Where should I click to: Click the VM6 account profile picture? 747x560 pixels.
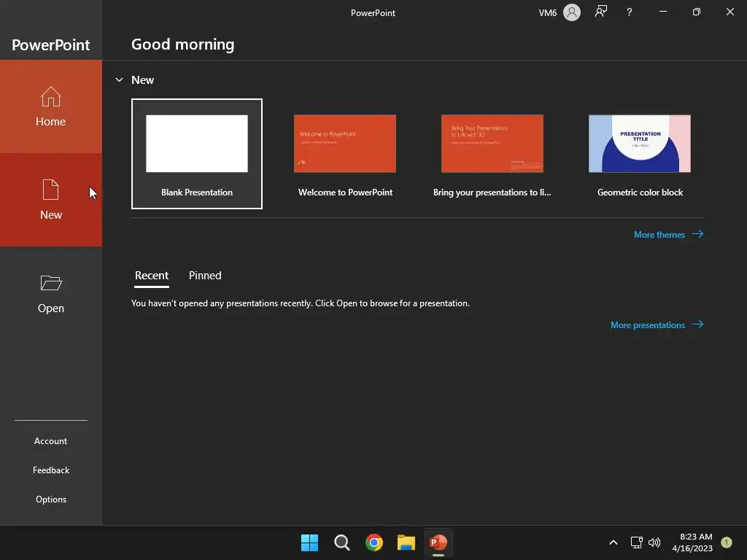[572, 12]
